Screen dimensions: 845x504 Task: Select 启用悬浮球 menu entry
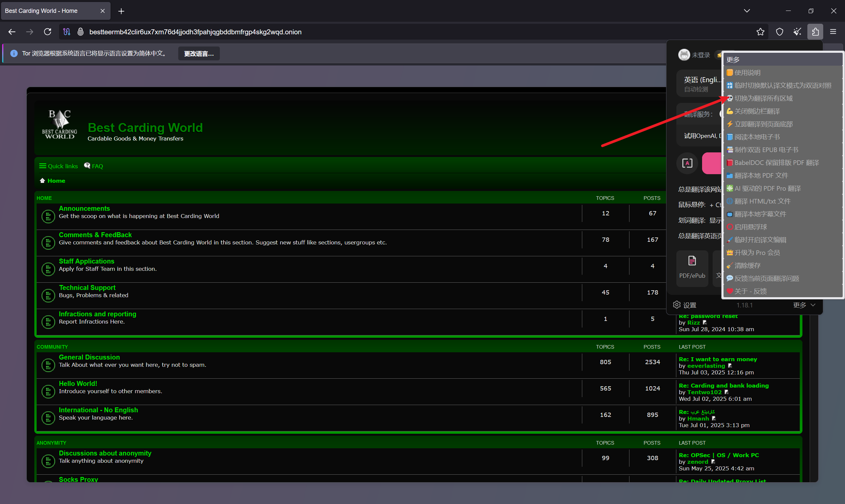pyautogui.click(x=783, y=227)
